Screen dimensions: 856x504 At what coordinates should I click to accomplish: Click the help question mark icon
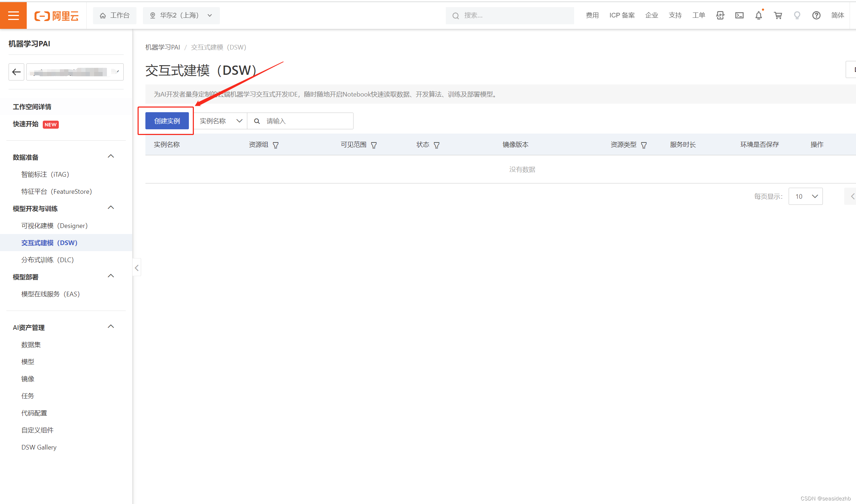pyautogui.click(x=816, y=15)
